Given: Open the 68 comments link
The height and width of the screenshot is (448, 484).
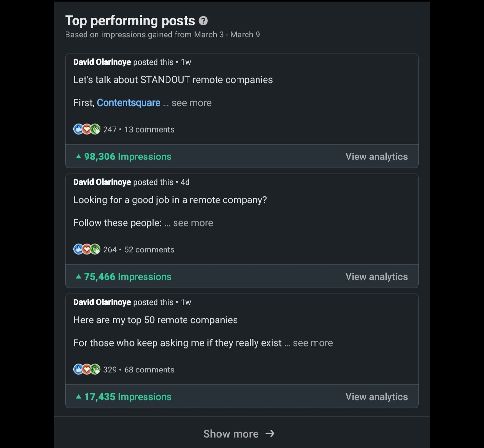Looking at the screenshot, I should coord(149,370).
